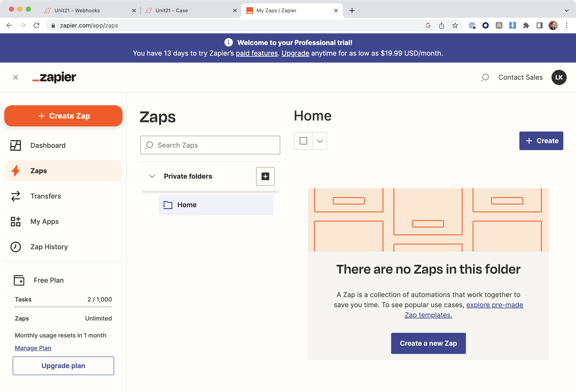Collapse the Private folders section
Viewport: 576px width, 392px height.
point(152,176)
